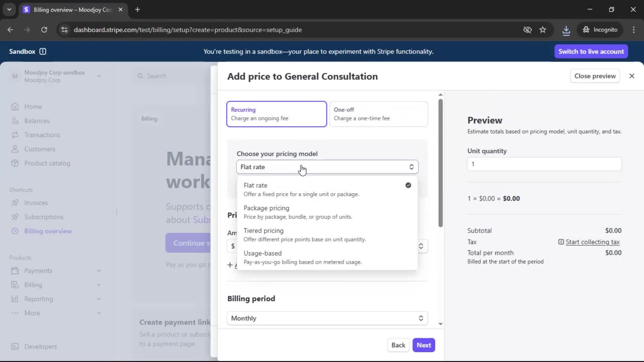This screenshot has width=644, height=362.
Task: Select the One-off price type
Action: coord(378,114)
